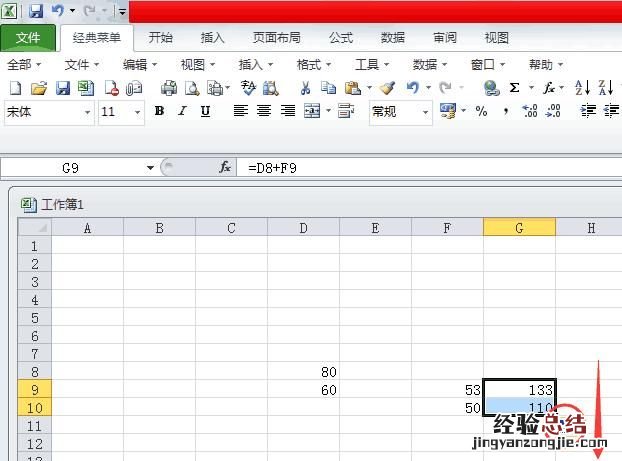Undo last action in classic toolbar
This screenshot has width=622, height=461.
[x=413, y=88]
